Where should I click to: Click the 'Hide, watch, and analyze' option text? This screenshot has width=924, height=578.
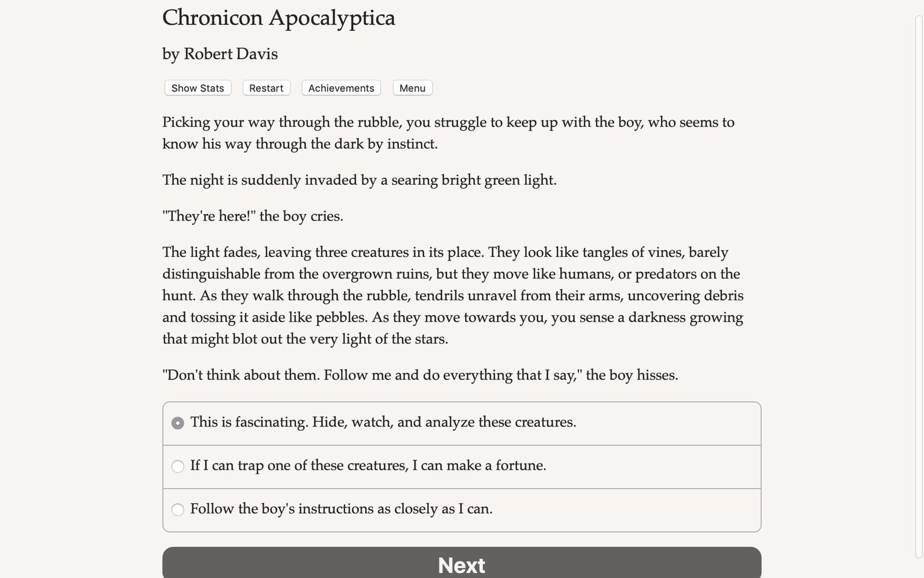(x=444, y=422)
